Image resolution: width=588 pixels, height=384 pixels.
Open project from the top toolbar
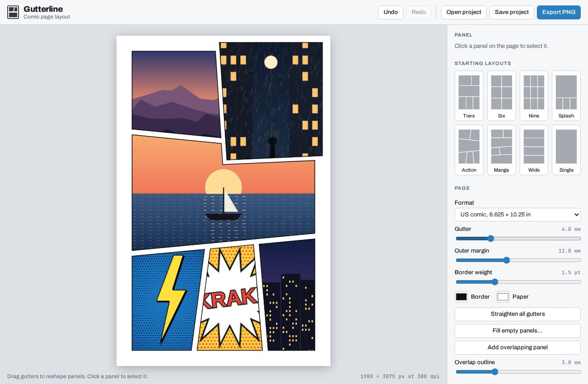pyautogui.click(x=464, y=12)
